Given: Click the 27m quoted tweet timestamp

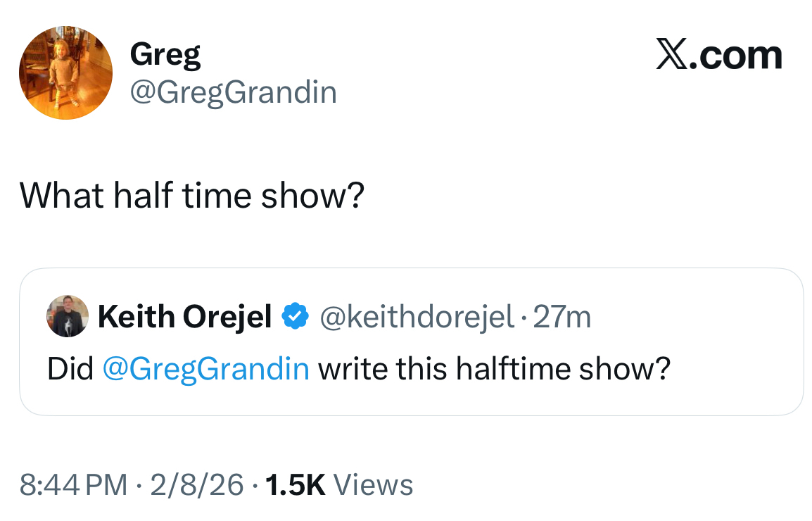Looking at the screenshot, I should [563, 317].
